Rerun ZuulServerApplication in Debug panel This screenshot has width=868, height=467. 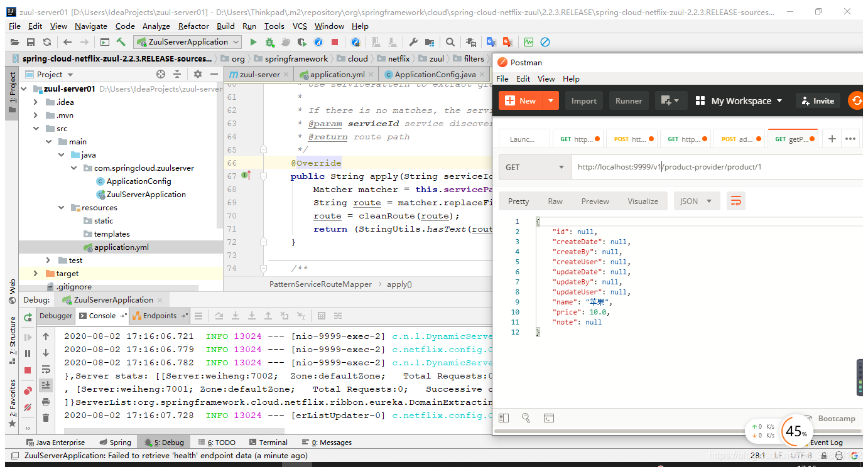(x=28, y=318)
